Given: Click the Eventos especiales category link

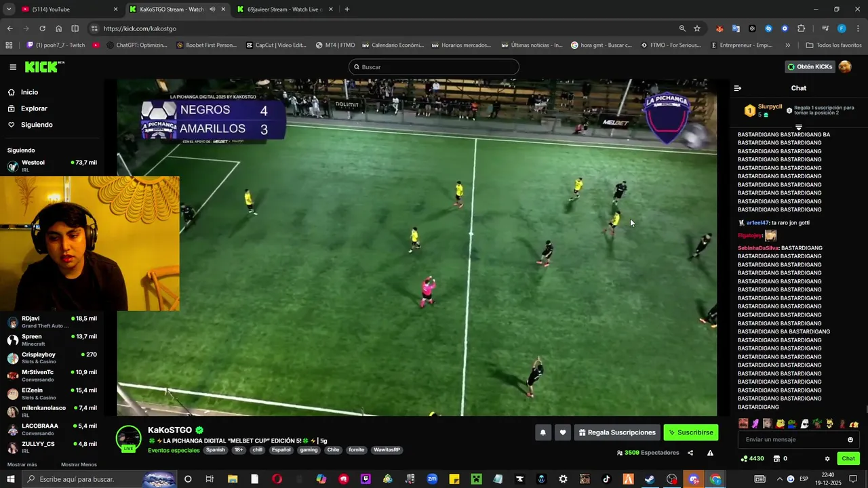Looking at the screenshot, I should [174, 450].
